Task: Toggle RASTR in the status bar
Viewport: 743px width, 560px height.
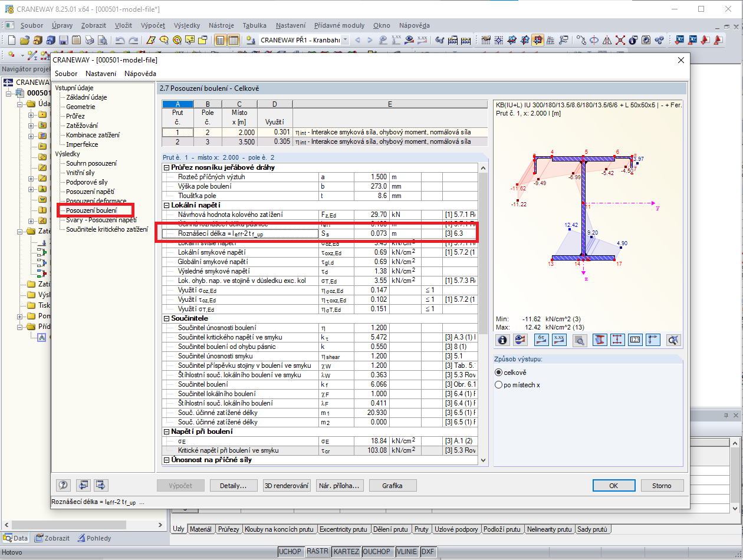Action: coord(317,552)
